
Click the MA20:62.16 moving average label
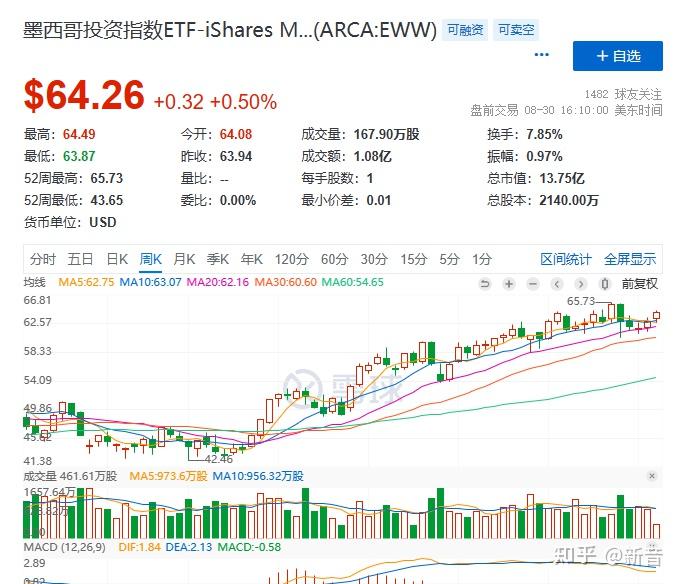[x=218, y=282]
